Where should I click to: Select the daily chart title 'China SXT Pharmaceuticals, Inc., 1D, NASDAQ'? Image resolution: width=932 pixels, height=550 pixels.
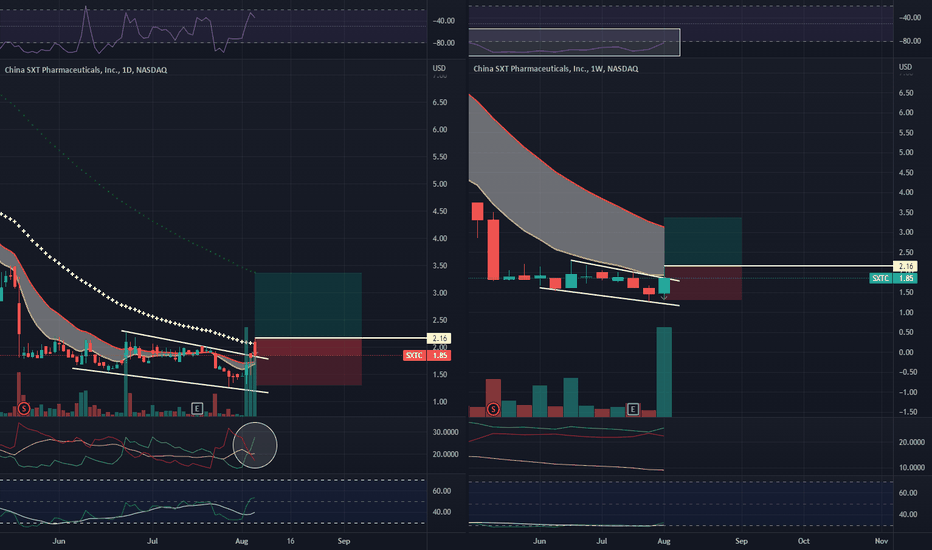coord(86,70)
